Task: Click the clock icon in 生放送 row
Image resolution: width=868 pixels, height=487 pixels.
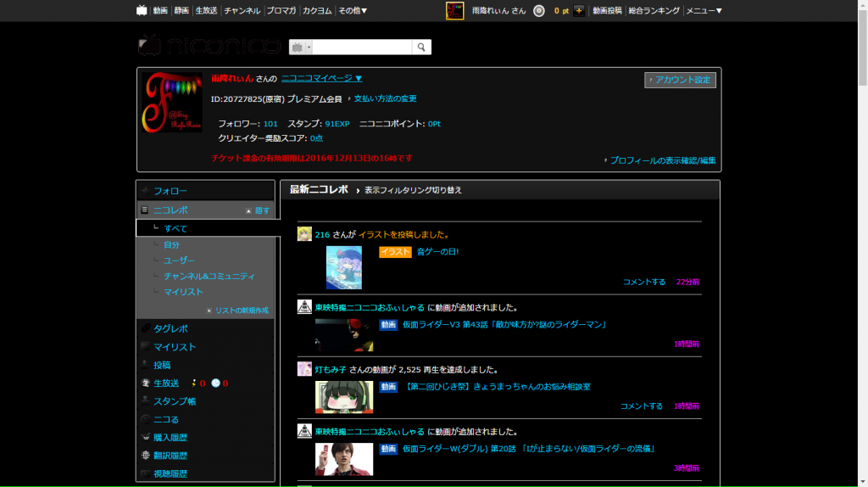Action: [x=215, y=383]
